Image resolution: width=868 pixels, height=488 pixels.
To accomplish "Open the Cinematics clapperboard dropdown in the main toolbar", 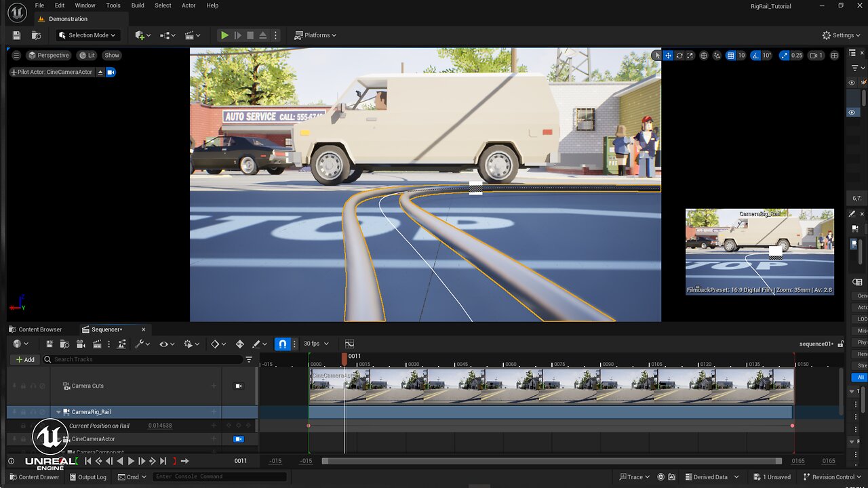I will coord(193,35).
